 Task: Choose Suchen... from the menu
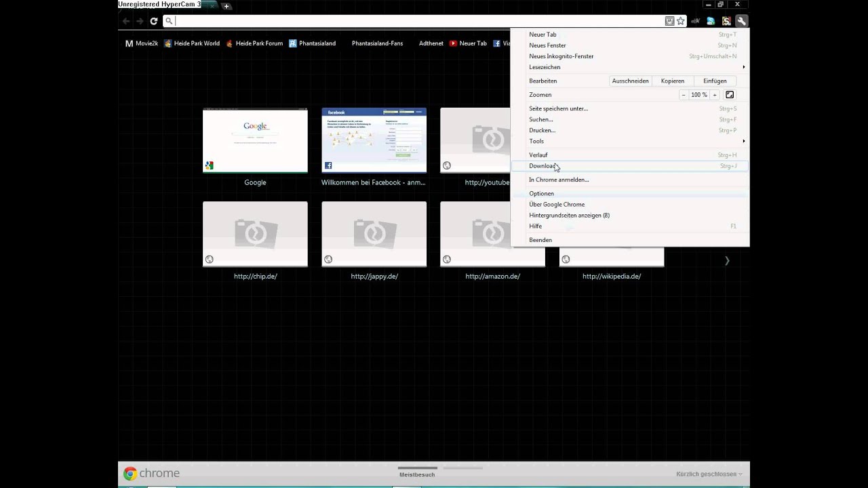(x=629, y=119)
